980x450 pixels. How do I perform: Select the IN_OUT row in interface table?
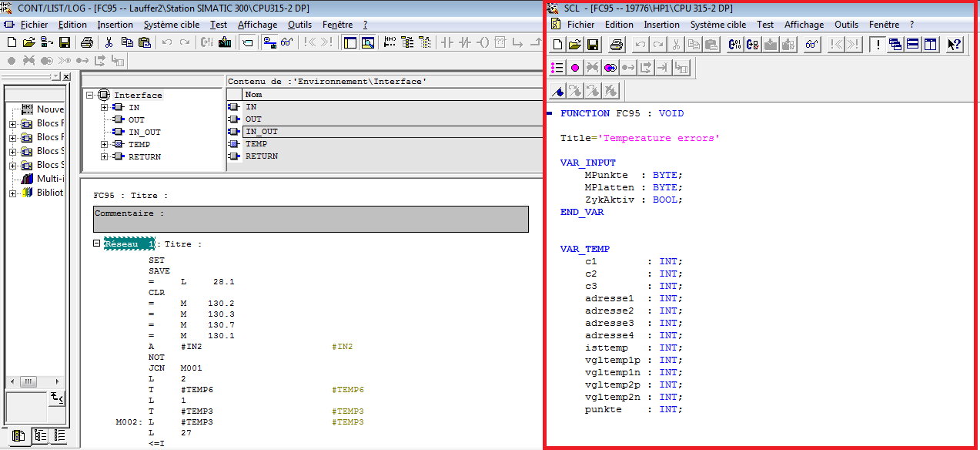262,132
